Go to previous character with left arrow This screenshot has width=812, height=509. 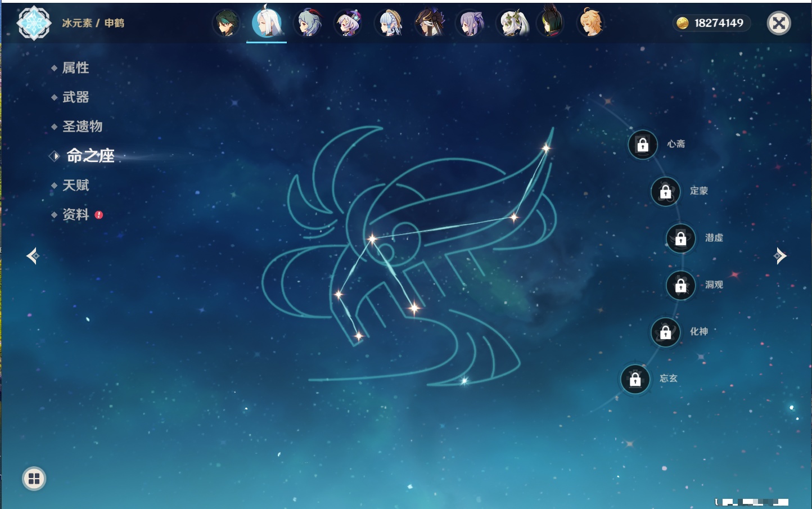pos(33,256)
